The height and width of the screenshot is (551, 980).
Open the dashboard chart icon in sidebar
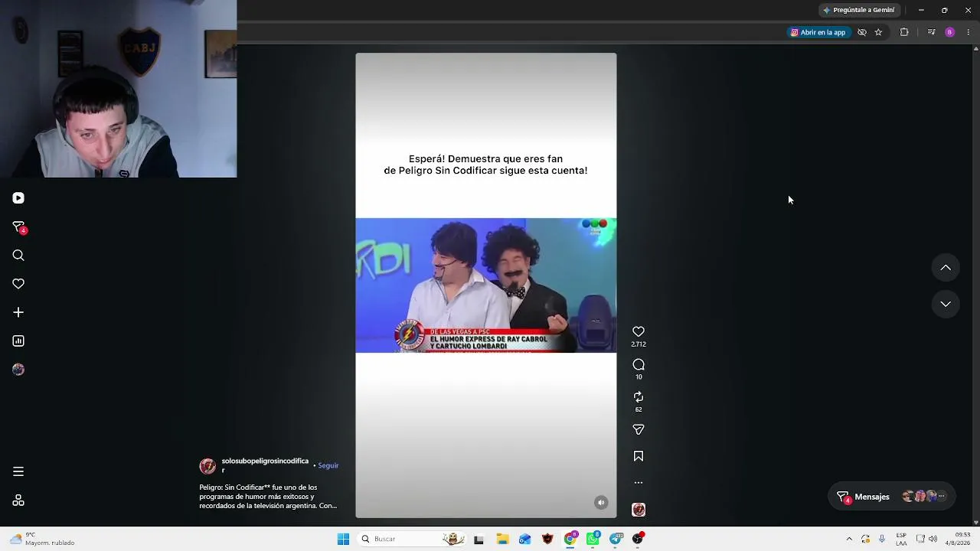coord(18,341)
